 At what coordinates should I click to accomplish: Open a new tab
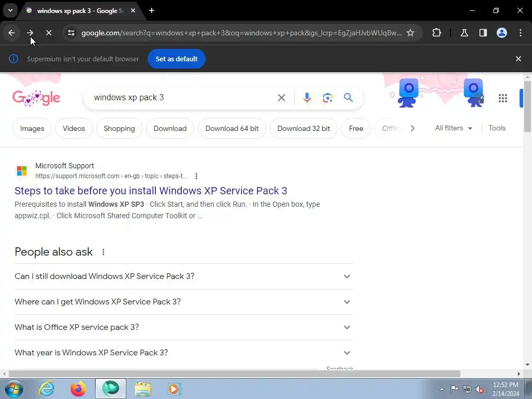pyautogui.click(x=152, y=10)
